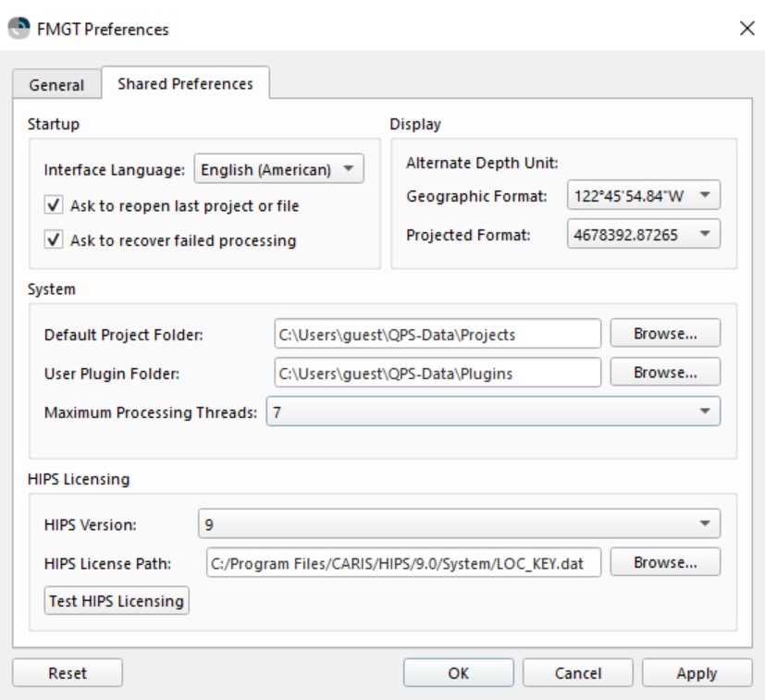The height and width of the screenshot is (700, 765).
Task: Expand Maximum Processing Threads dropdown
Action: (492, 411)
